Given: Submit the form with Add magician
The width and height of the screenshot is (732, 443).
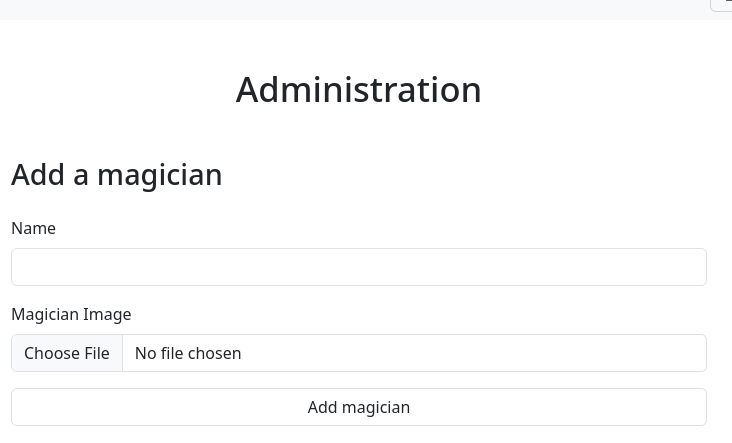Looking at the screenshot, I should [358, 407].
